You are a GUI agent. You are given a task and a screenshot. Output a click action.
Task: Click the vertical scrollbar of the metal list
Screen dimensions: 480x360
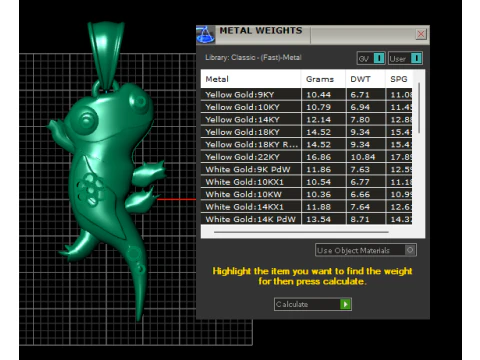tap(419, 108)
